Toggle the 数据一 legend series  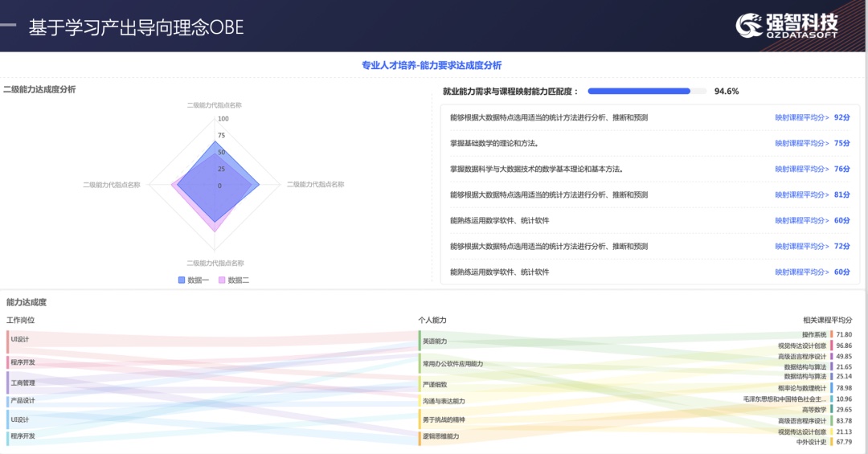[x=193, y=280]
